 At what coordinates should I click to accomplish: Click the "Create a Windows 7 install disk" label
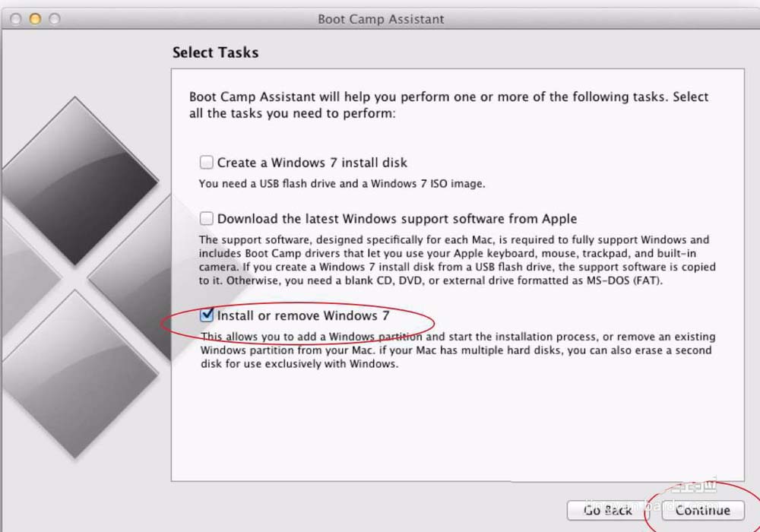coord(312,163)
